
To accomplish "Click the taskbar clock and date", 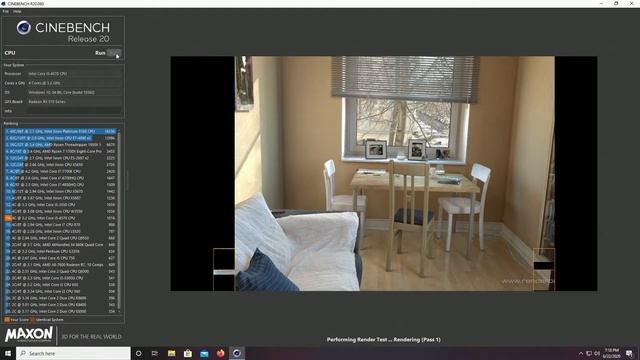I will [611, 353].
